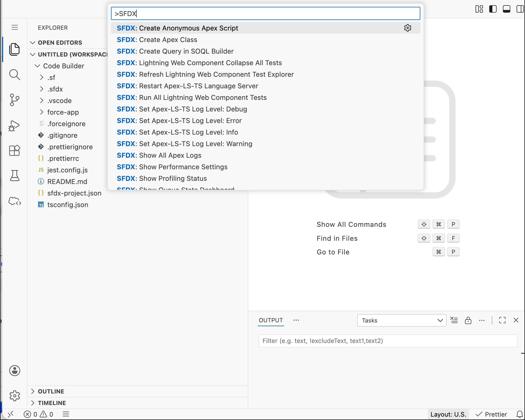Show errors and warnings count in status bar
The width and height of the screenshot is (525, 420).
(x=38, y=414)
